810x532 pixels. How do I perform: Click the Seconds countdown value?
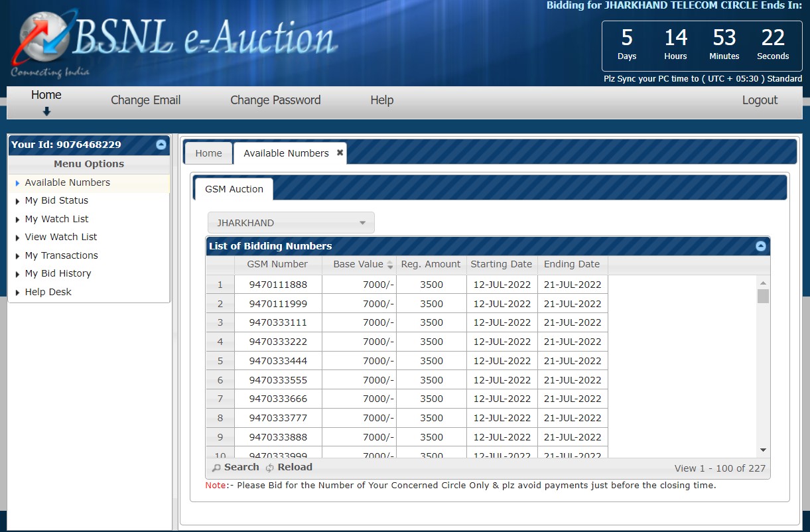(x=773, y=37)
